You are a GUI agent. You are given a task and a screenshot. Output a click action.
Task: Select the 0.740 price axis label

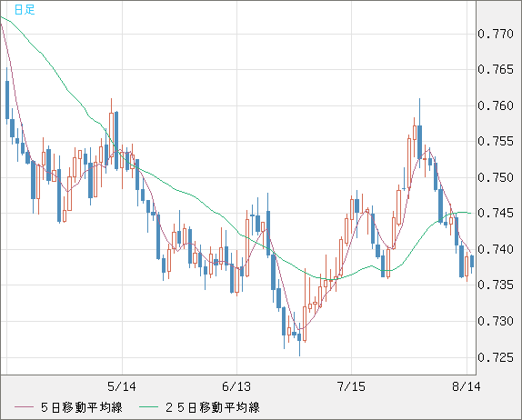pos(496,249)
